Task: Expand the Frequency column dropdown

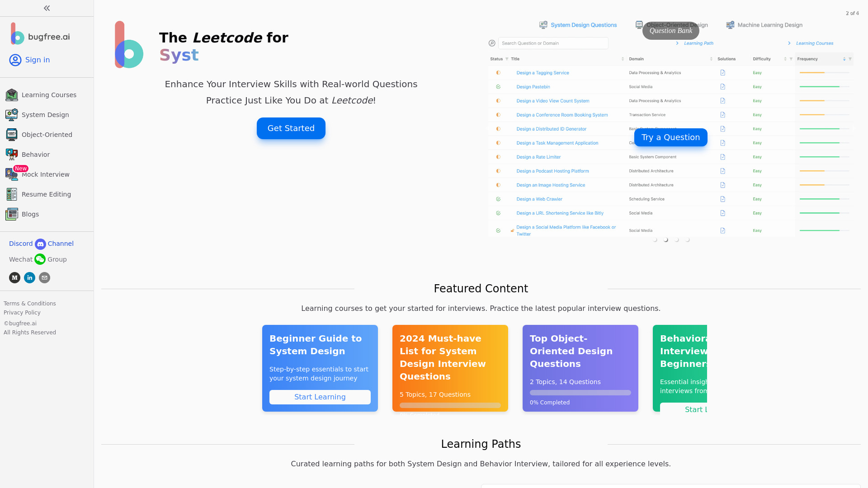Action: tap(851, 59)
